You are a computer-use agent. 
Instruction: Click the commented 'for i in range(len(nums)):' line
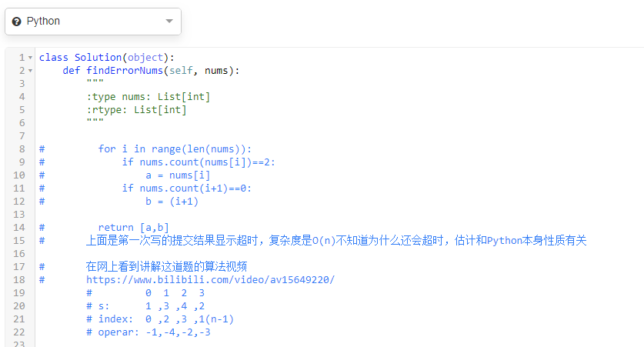[x=175, y=149]
